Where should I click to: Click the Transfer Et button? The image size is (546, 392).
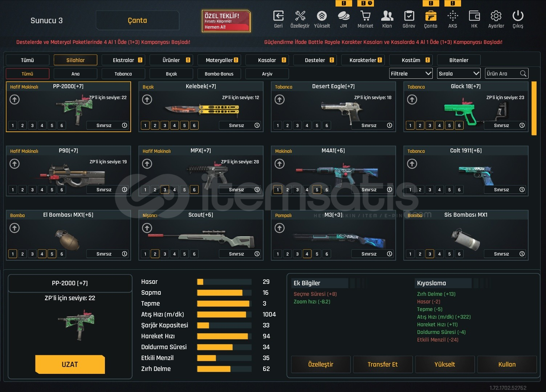click(x=383, y=364)
